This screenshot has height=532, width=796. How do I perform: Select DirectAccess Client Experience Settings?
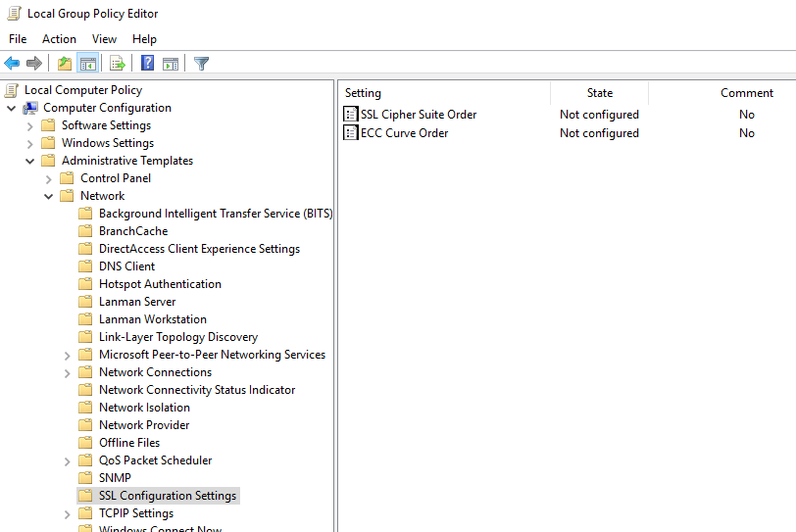(x=200, y=249)
